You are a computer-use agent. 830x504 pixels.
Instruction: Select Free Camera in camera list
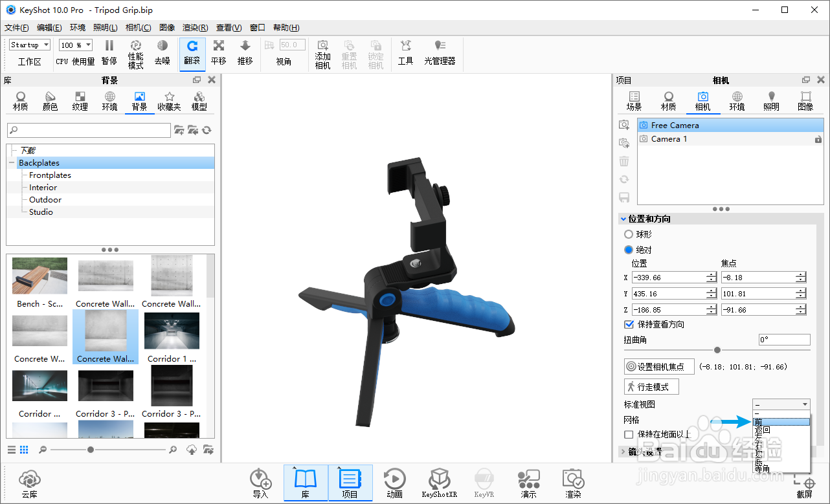click(730, 126)
